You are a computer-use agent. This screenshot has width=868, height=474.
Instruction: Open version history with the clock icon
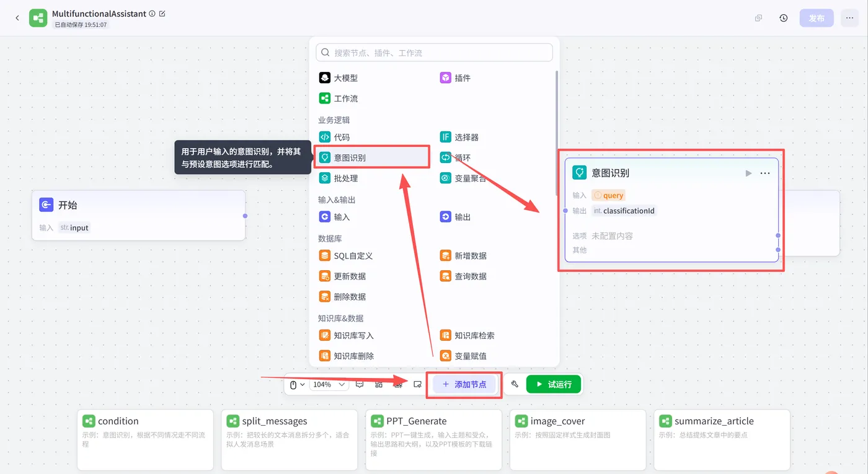tap(783, 18)
